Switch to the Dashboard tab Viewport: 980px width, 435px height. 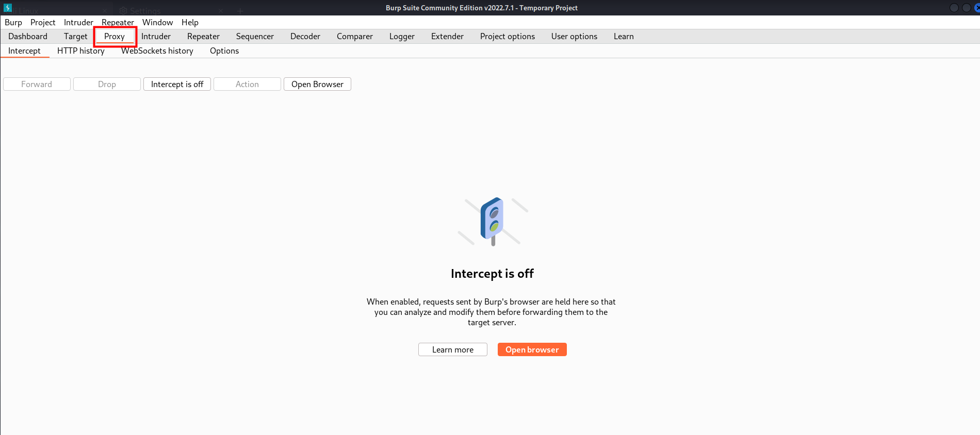pyautogui.click(x=28, y=36)
